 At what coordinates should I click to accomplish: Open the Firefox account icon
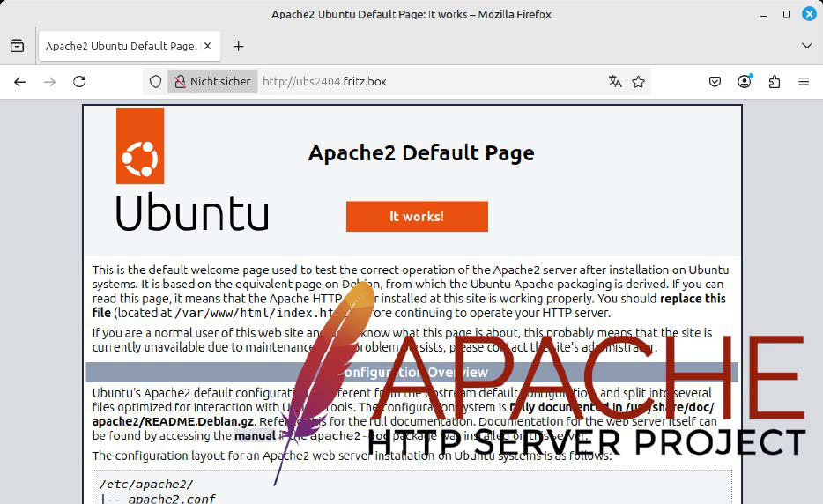click(x=745, y=81)
